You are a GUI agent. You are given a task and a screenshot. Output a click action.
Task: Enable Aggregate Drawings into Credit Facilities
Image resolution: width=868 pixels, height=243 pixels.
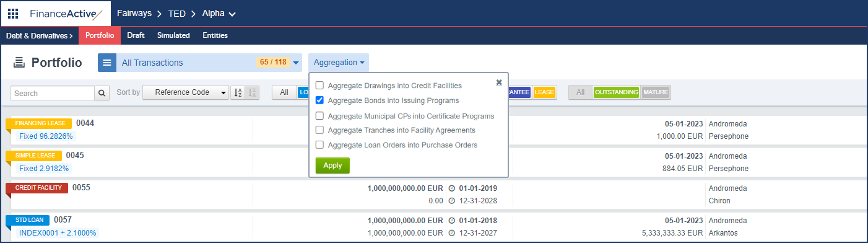click(x=319, y=86)
